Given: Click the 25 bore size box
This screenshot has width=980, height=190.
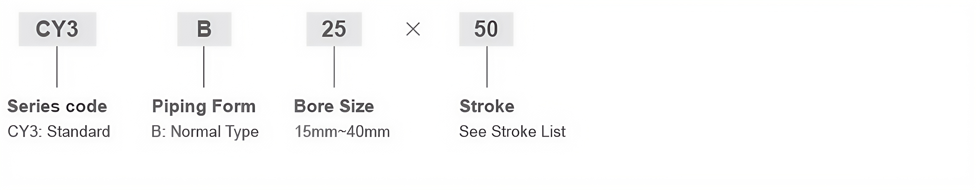Looking at the screenshot, I should click(334, 29).
